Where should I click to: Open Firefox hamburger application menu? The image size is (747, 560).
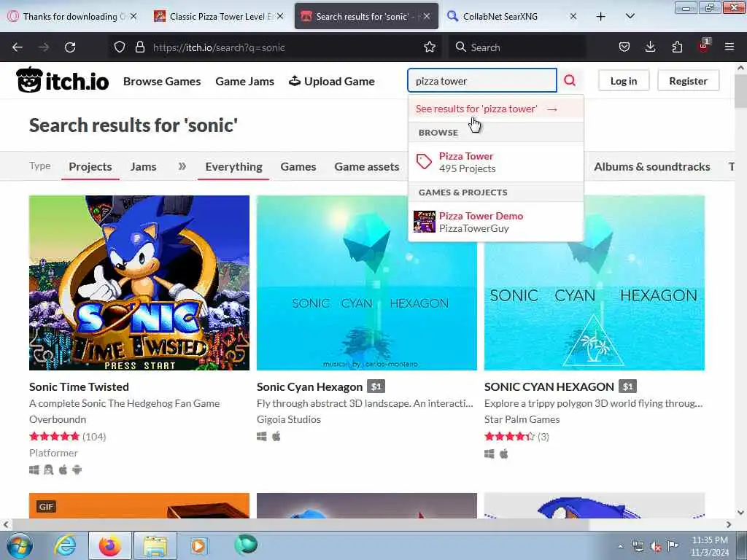click(x=729, y=47)
